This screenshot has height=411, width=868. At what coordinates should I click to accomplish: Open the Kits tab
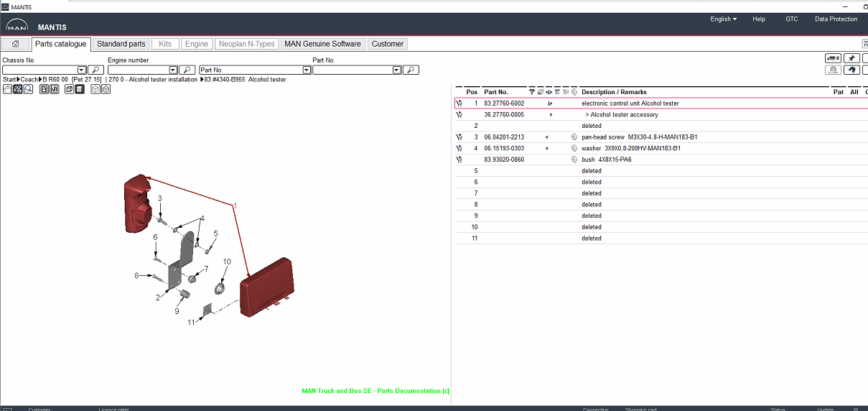(x=165, y=44)
